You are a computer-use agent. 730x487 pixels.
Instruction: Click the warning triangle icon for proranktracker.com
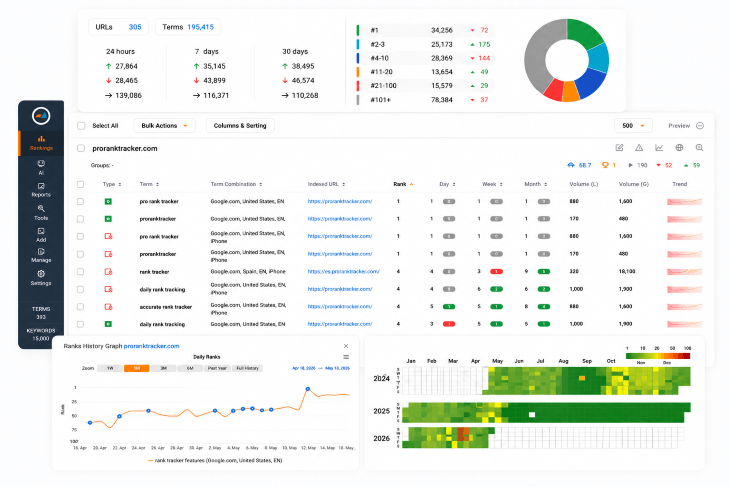(639, 148)
